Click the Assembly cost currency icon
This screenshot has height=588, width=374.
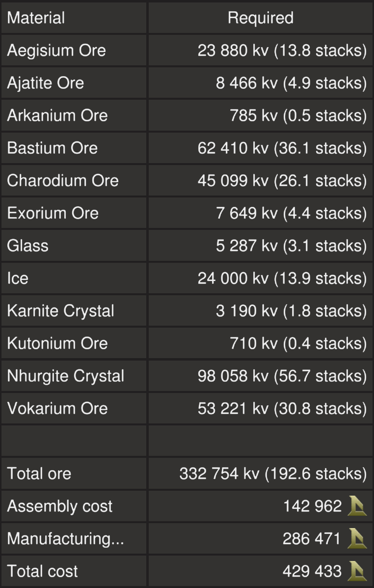coord(357,506)
